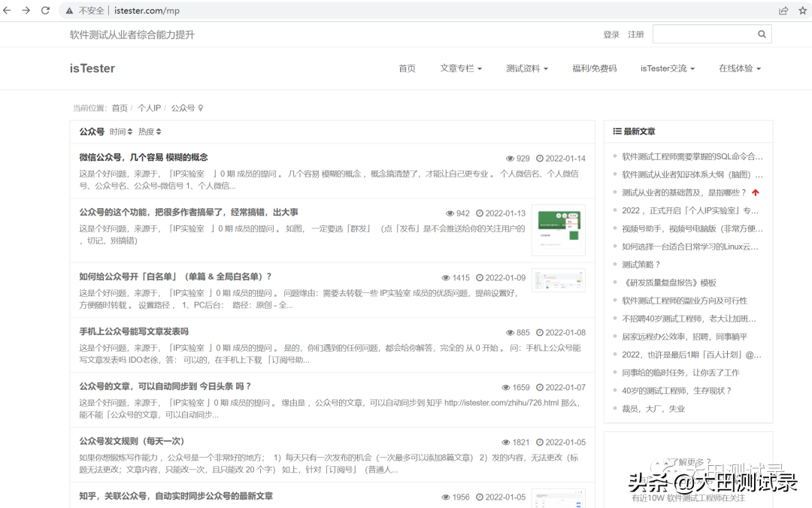Open the 测试资料 dropdown menu
The image size is (812, 508).
pos(526,68)
